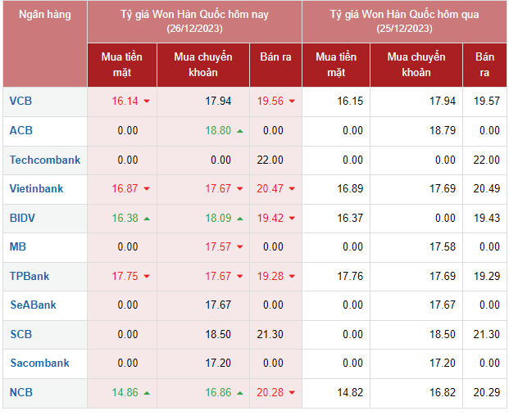Go to the SeABank link

point(33,305)
